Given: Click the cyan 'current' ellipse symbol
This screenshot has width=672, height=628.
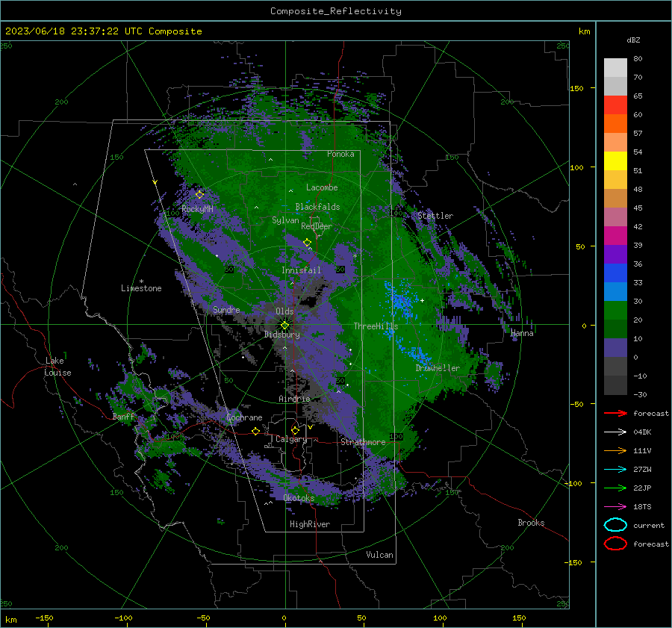Looking at the screenshot, I should point(615,525).
